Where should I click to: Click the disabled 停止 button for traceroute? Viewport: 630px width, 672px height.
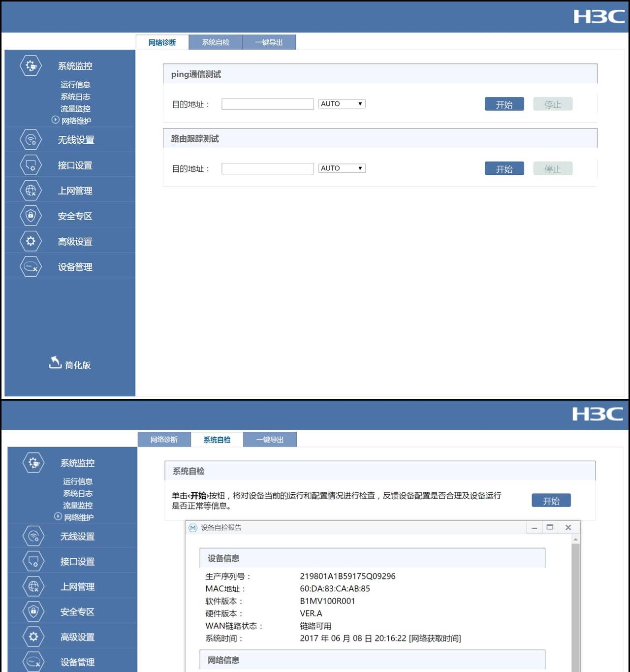click(x=552, y=168)
